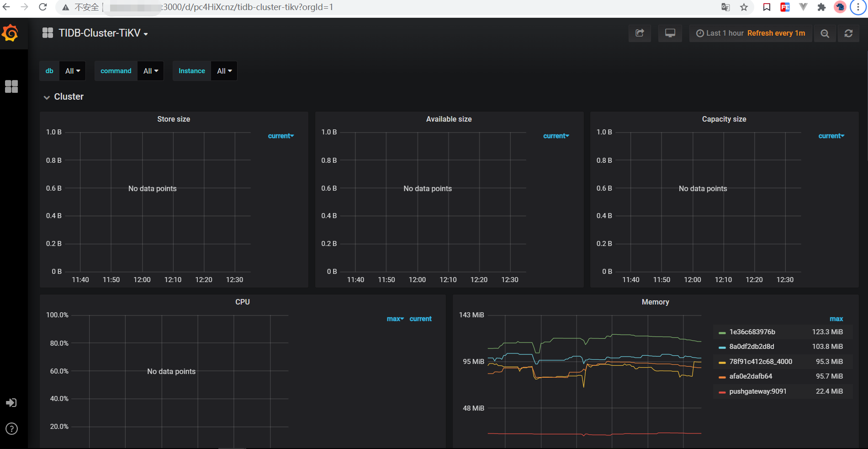The height and width of the screenshot is (449, 868).
Task: Open CPU panel title menu
Action: click(x=243, y=302)
